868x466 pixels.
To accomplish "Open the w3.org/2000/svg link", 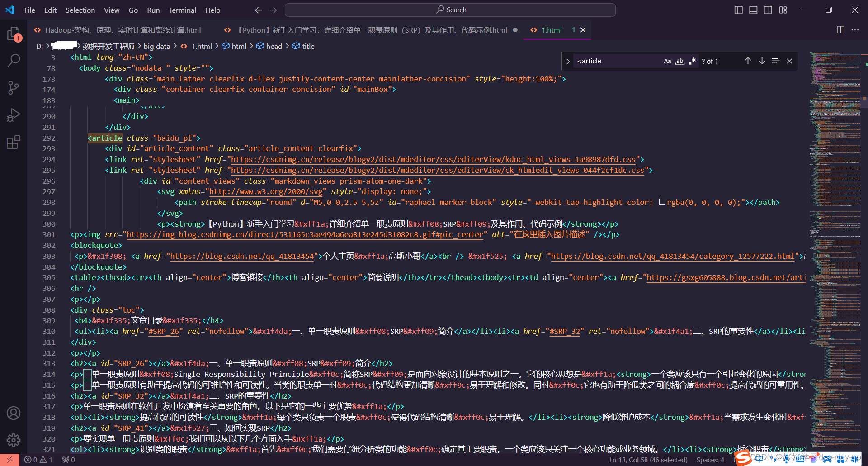I will point(266,191).
